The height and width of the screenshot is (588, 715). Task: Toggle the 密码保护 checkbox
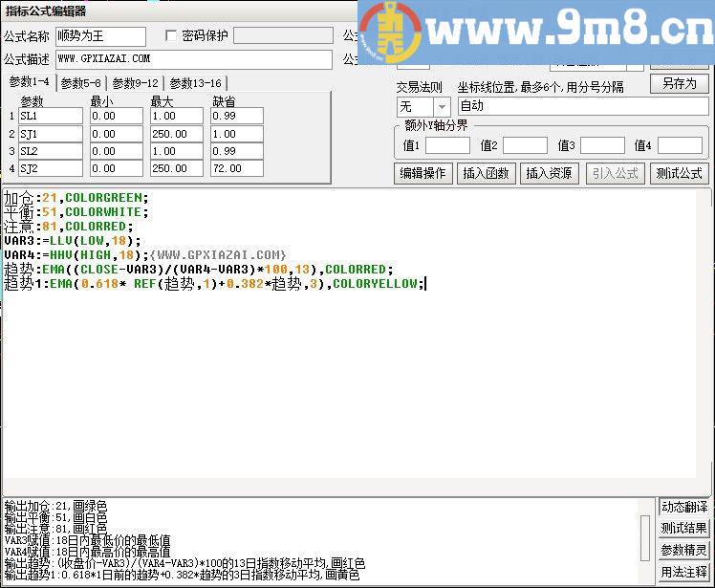(171, 35)
